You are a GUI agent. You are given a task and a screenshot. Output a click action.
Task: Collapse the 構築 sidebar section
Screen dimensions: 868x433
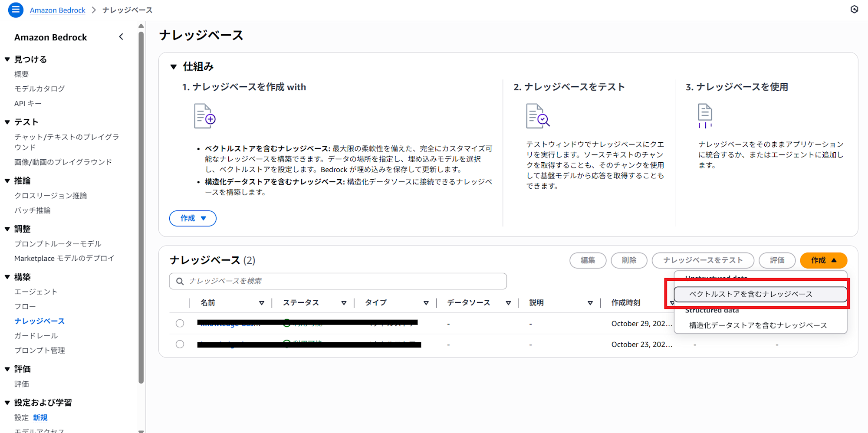click(x=7, y=277)
